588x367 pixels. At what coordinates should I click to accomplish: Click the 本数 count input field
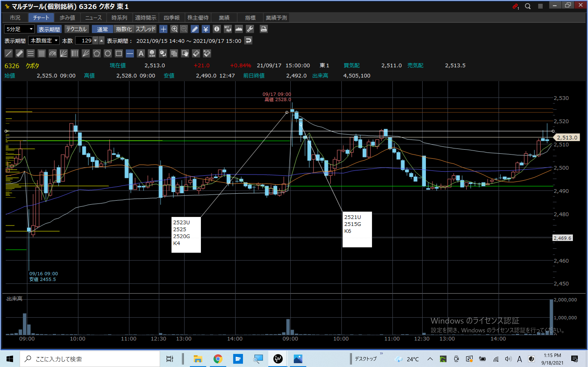[x=84, y=41]
